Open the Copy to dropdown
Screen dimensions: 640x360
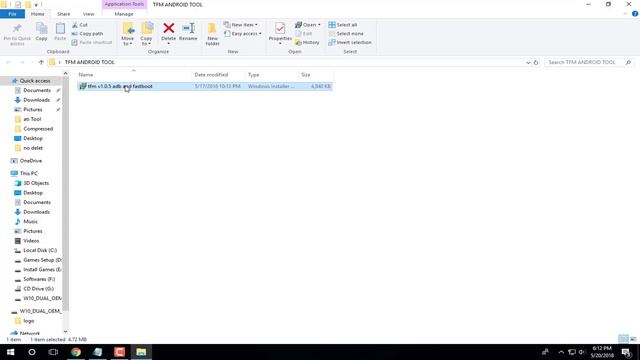point(147,34)
